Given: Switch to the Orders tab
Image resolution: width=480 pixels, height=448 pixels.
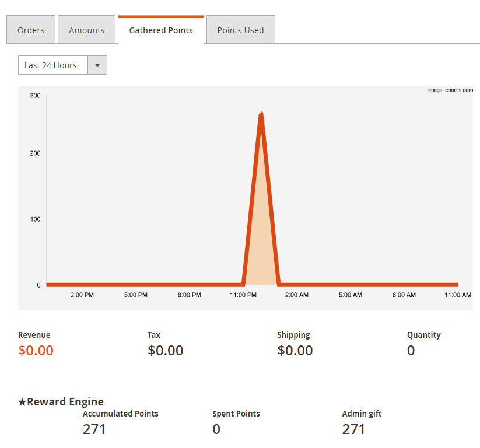Looking at the screenshot, I should 30,30.
